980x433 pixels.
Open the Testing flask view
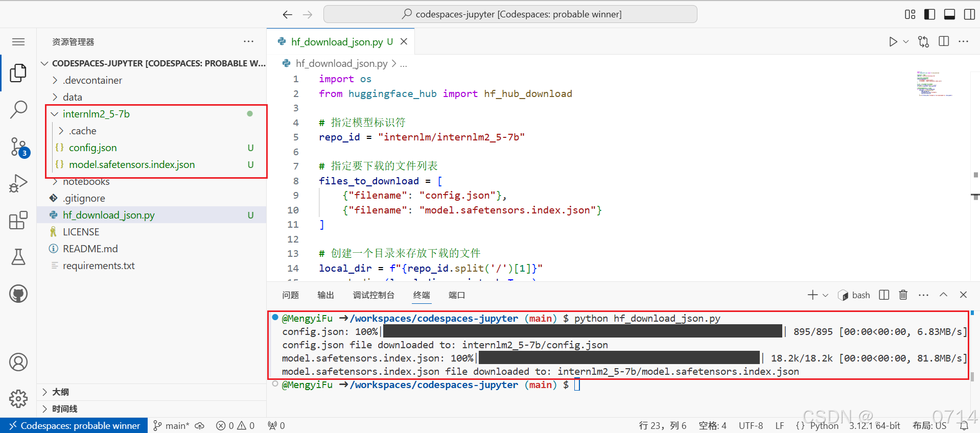[x=18, y=257]
